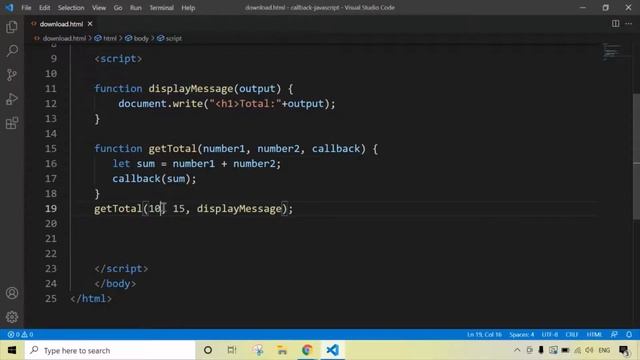This screenshot has height=360, width=640.
Task: Click the ENG language indicator
Action: [x=604, y=350]
